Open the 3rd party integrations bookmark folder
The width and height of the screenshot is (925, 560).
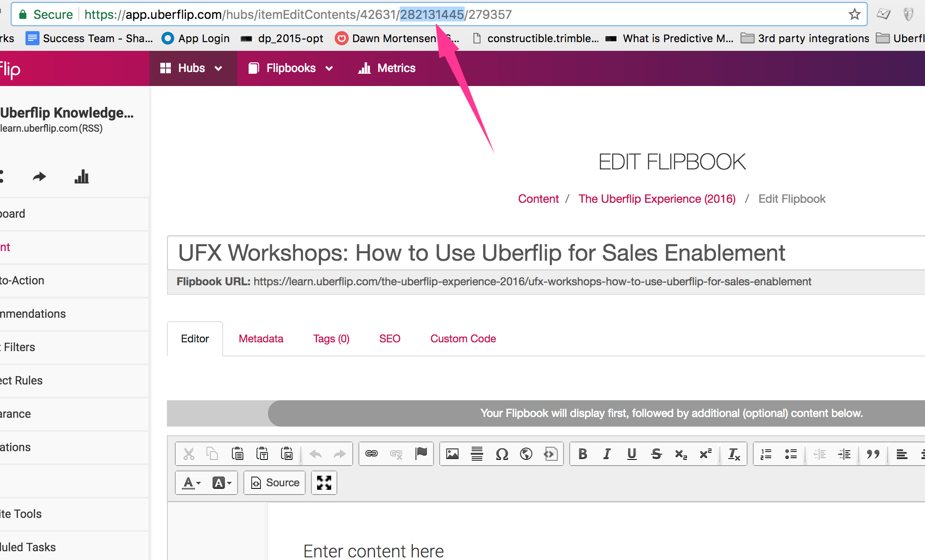click(805, 39)
